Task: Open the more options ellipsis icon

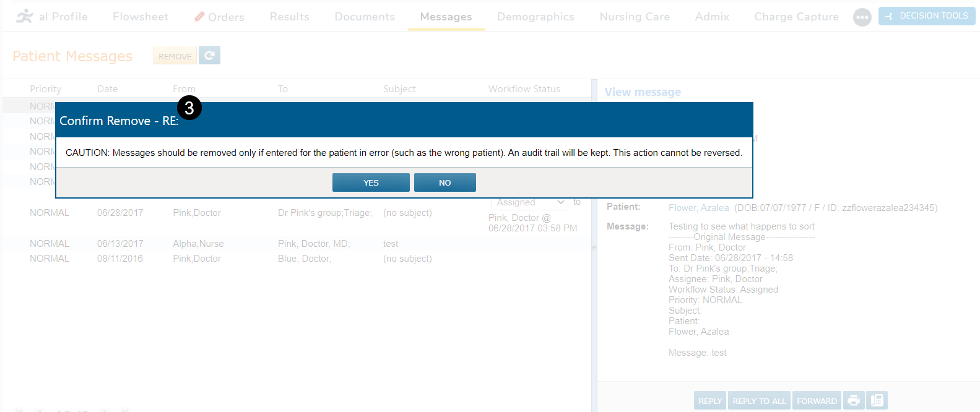Action: click(x=862, y=17)
